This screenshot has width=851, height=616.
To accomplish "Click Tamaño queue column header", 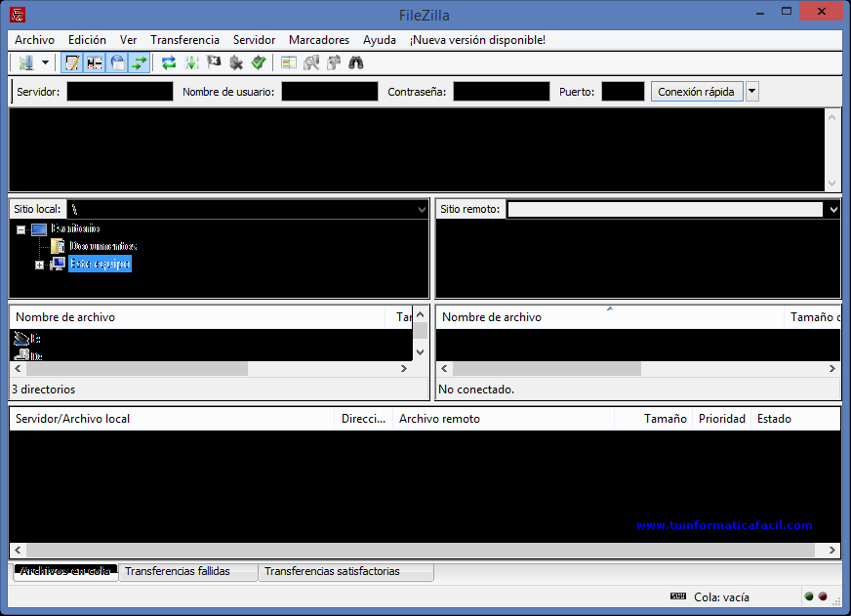I will point(654,419).
